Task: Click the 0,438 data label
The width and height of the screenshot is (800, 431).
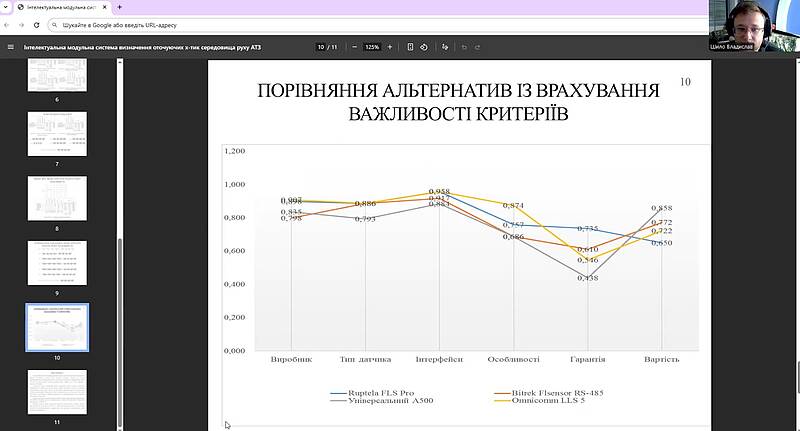Action: [588, 278]
